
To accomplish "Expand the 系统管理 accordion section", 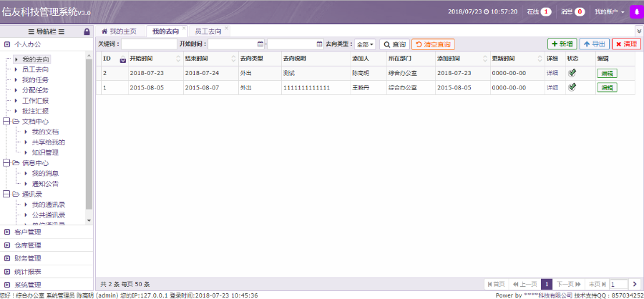I will (47, 285).
